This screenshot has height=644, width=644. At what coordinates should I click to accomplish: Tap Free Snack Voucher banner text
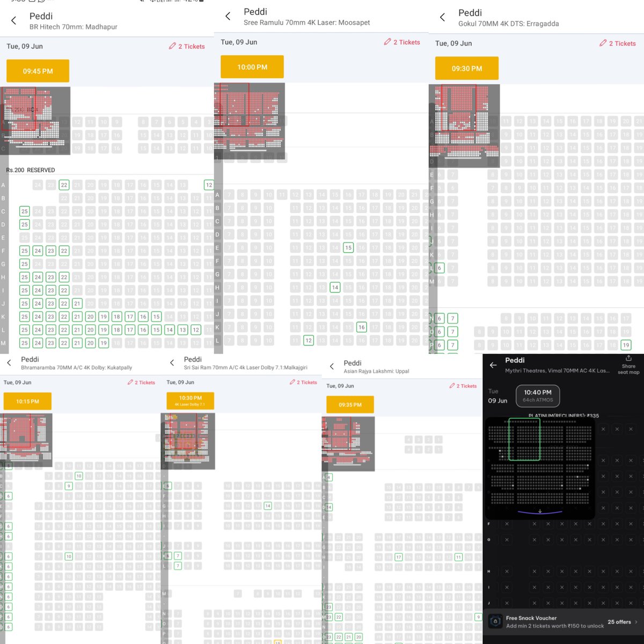(x=555, y=622)
